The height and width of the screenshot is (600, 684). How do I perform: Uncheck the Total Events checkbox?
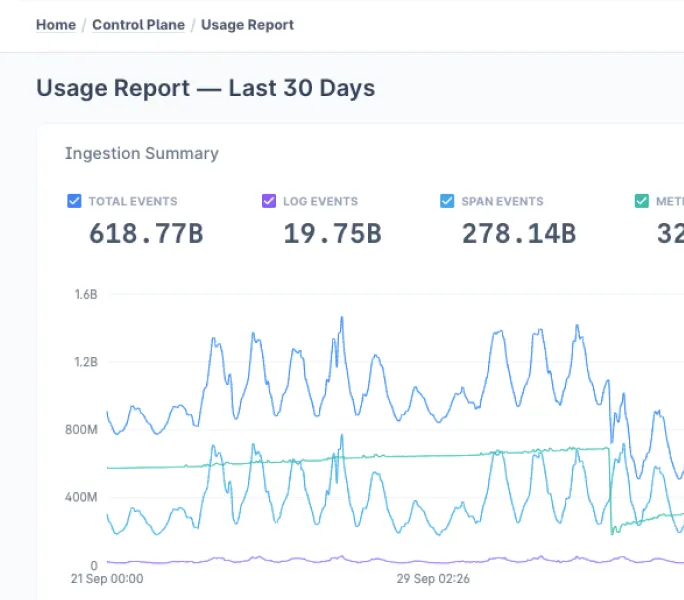(x=74, y=201)
